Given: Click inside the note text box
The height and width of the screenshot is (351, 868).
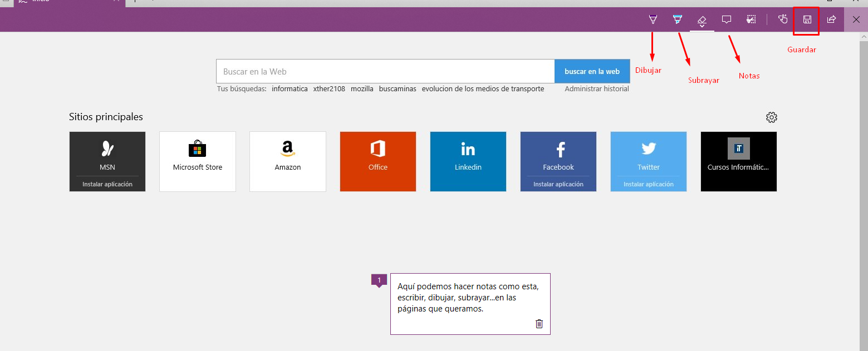Looking at the screenshot, I should coord(470,304).
